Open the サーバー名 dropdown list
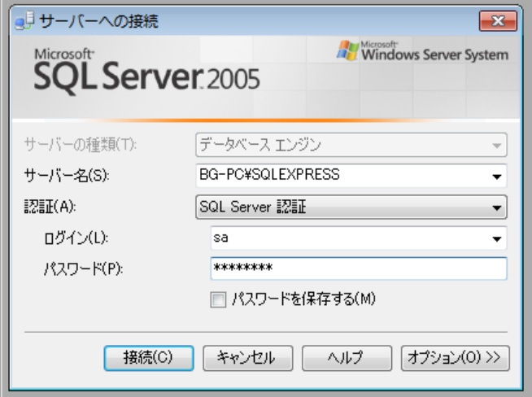Image resolution: width=532 pixels, height=397 pixels. point(497,176)
